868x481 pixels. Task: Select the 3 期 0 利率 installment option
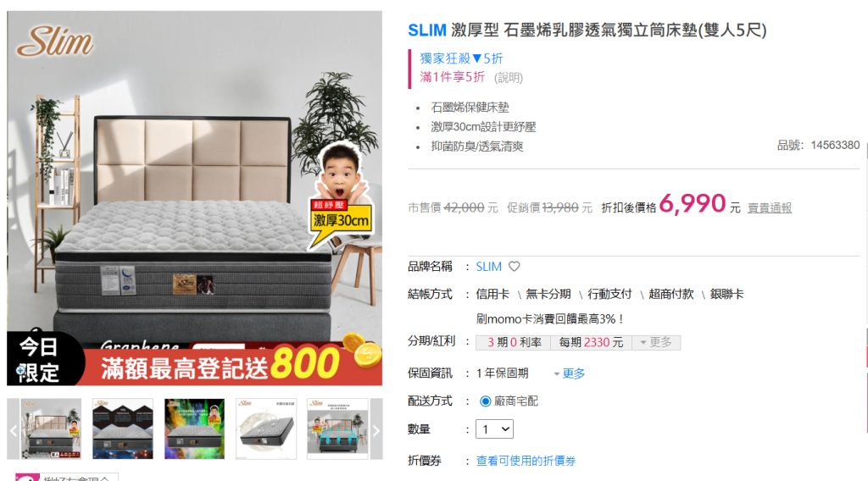[514, 342]
